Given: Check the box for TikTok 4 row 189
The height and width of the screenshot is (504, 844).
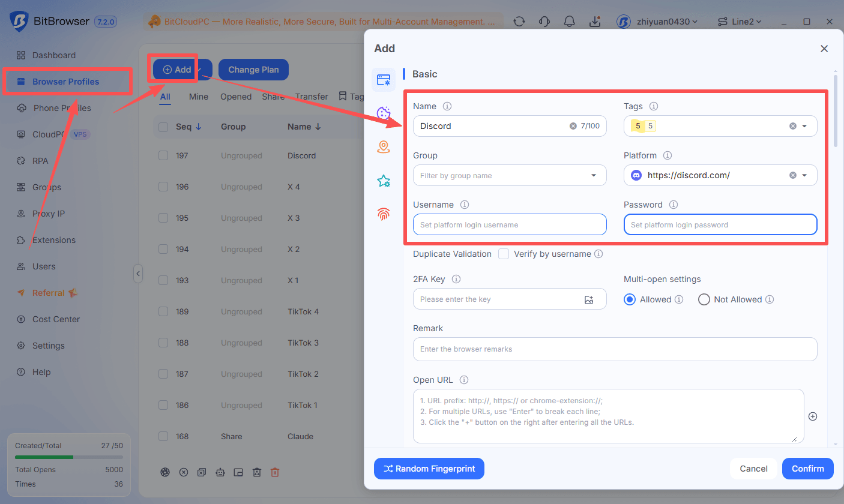Looking at the screenshot, I should pyautogui.click(x=163, y=311).
